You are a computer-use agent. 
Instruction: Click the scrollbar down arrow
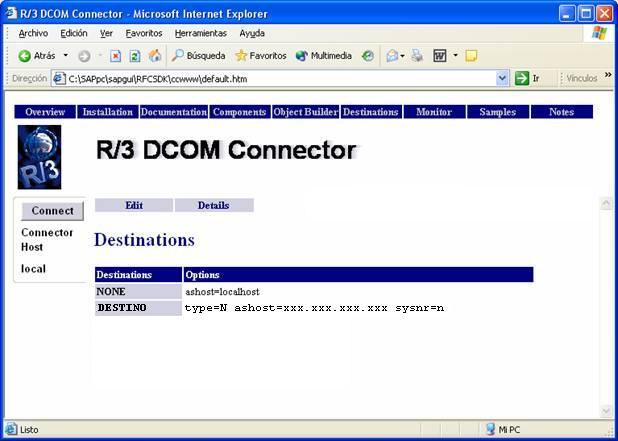606,411
